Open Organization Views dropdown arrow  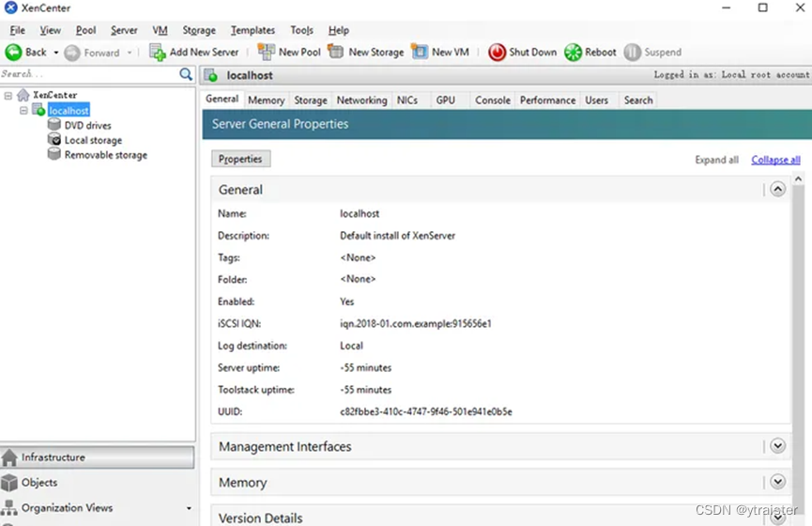(x=189, y=508)
